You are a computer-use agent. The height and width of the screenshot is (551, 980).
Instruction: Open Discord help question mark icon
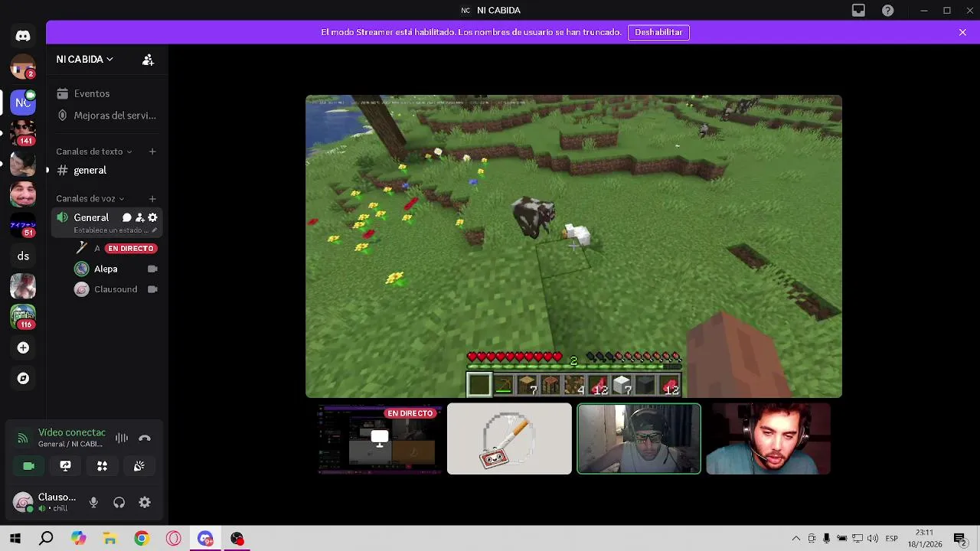[x=887, y=11]
